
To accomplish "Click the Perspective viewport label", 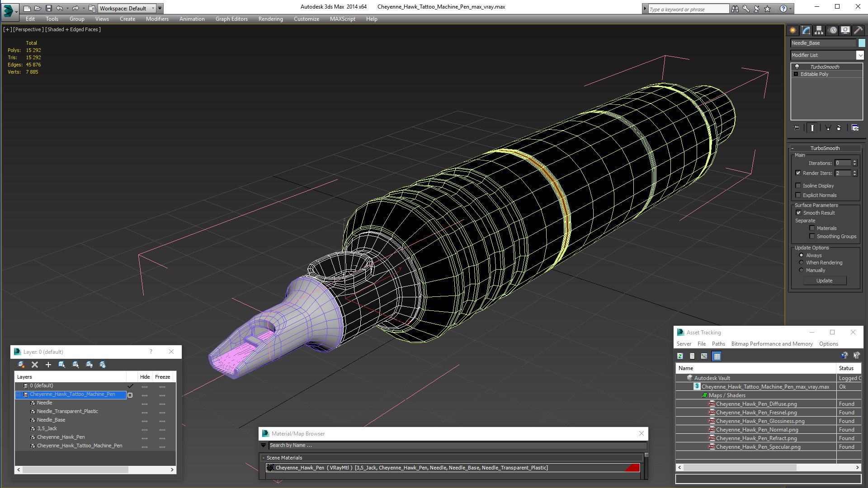I will [x=28, y=29].
